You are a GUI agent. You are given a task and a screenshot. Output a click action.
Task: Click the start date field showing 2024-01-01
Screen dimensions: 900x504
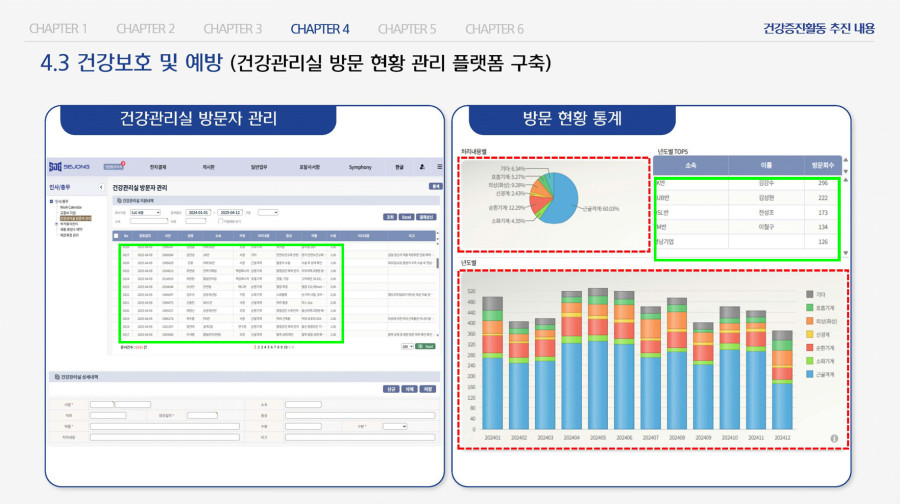pyautogui.click(x=196, y=212)
